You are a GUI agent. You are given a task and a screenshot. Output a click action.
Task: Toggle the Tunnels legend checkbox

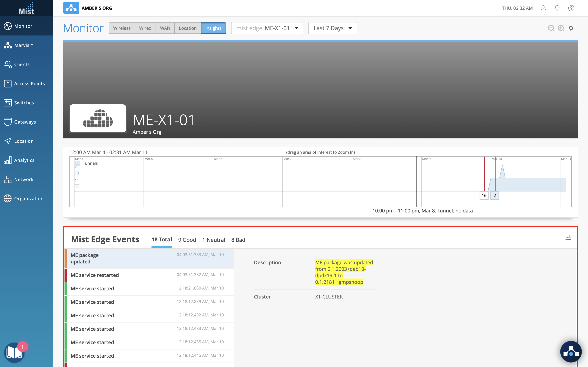click(78, 163)
